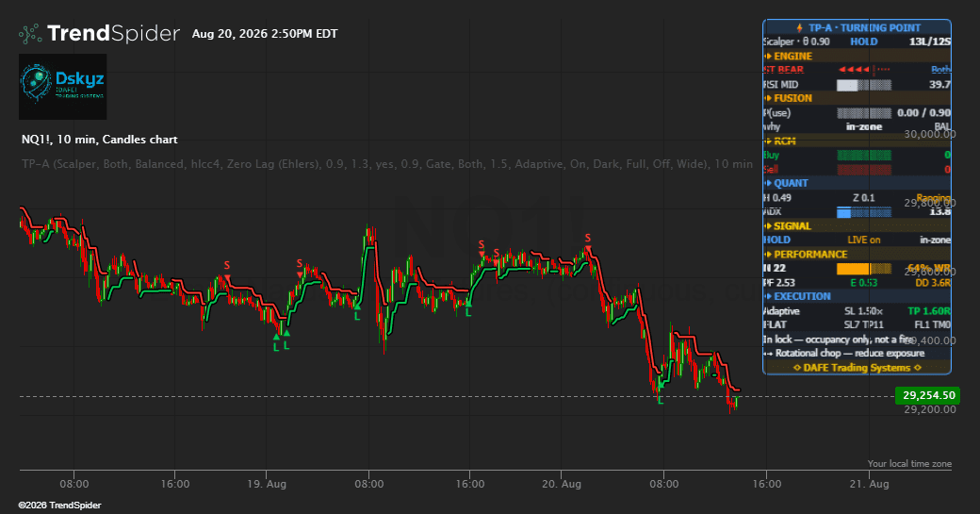Screen dimensions: 980x514
Task: Click the PF 2.53 profit factor value
Action: [778, 283]
